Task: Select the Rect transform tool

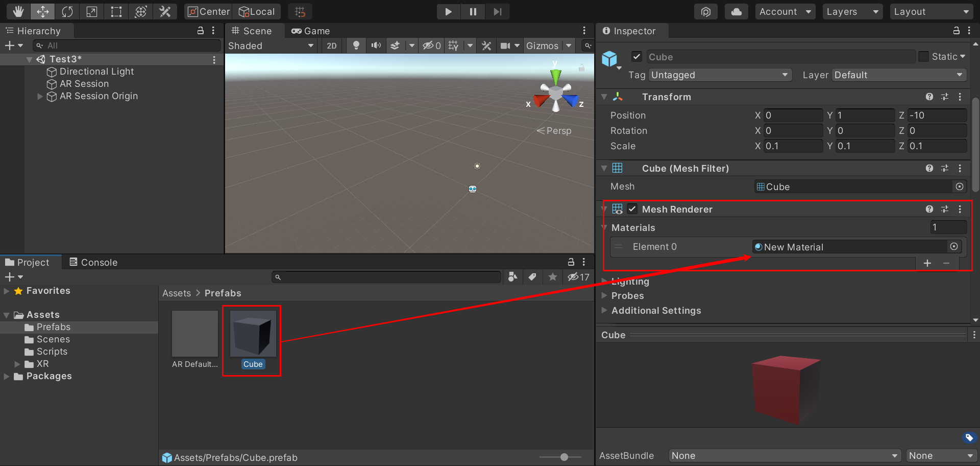Action: click(116, 11)
